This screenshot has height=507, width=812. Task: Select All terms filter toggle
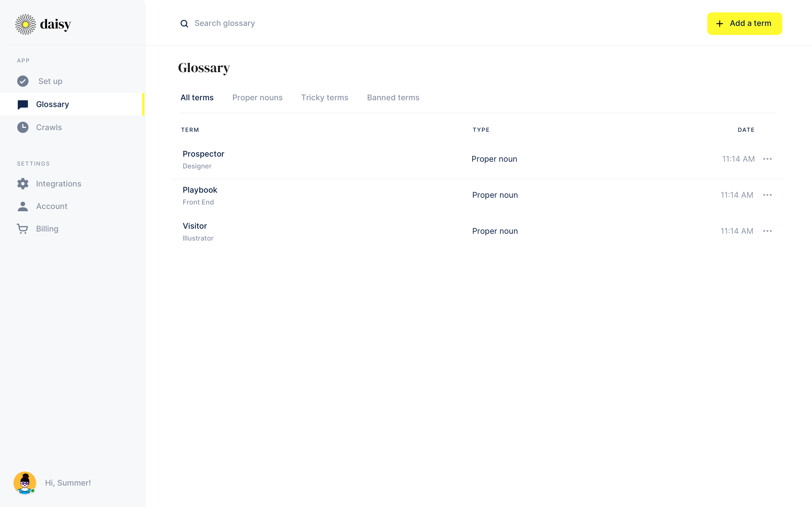pos(197,97)
